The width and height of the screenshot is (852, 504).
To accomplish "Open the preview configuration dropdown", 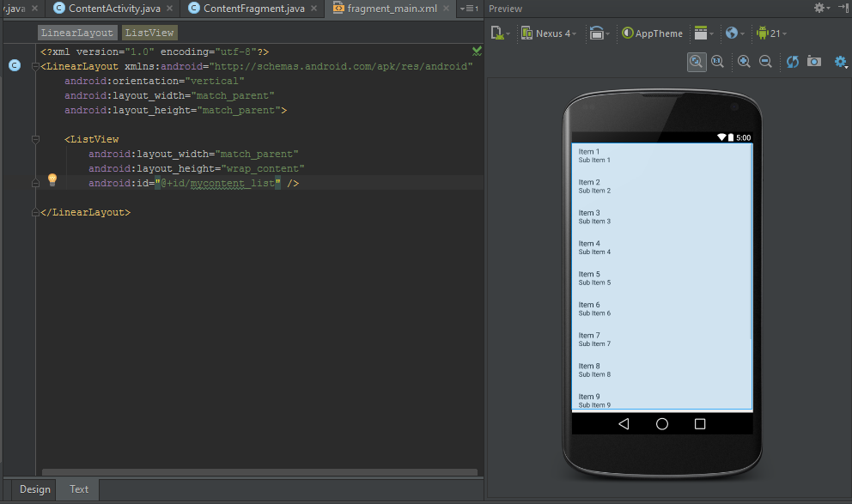I will pyautogui.click(x=500, y=33).
